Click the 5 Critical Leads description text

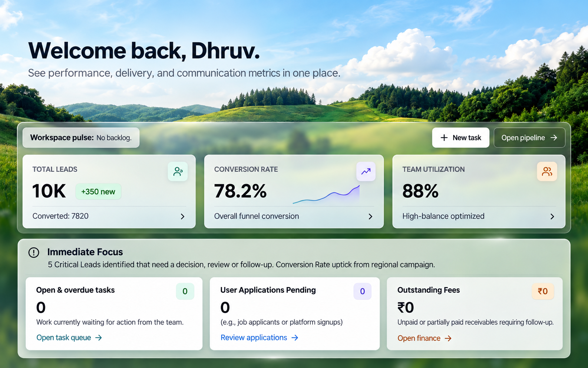[241, 264]
